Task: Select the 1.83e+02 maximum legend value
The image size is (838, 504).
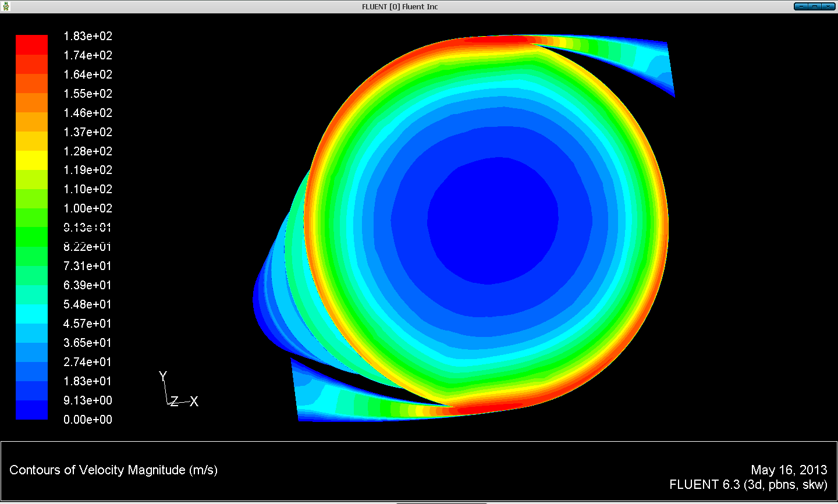Action: click(x=88, y=36)
